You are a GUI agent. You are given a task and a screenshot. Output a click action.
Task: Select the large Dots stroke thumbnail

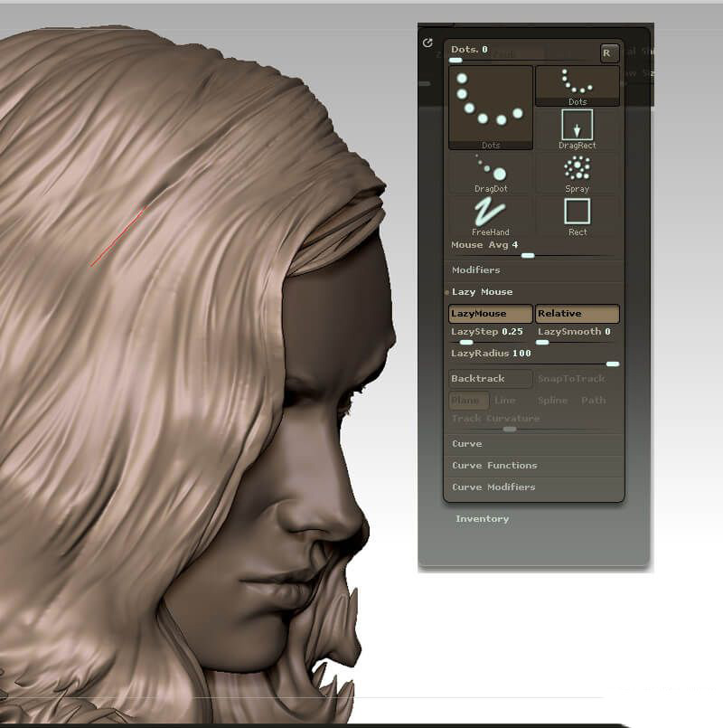[x=491, y=106]
